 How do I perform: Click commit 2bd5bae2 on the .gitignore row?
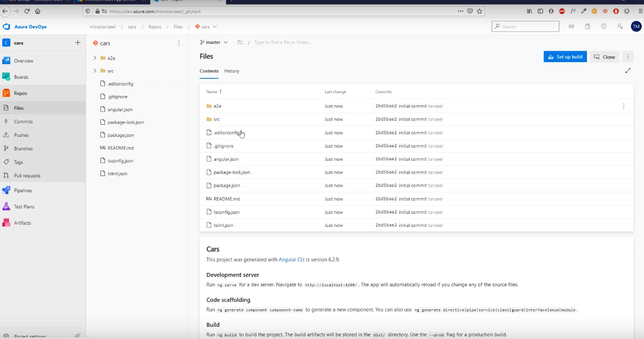tap(386, 146)
